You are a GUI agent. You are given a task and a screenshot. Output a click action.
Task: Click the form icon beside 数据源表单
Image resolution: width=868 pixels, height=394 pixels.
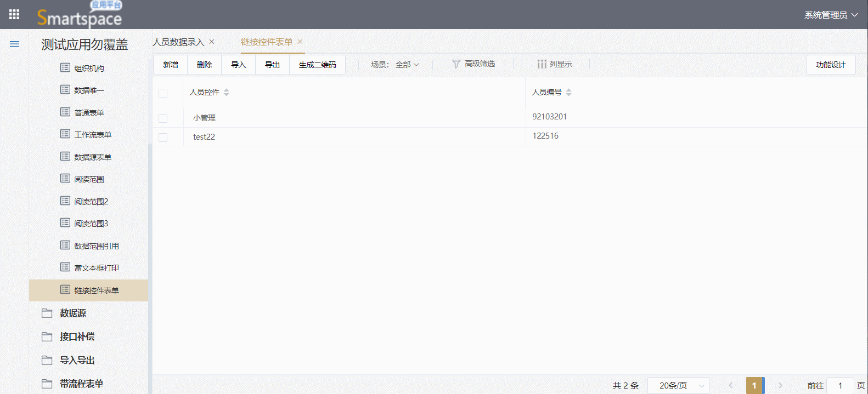65,157
